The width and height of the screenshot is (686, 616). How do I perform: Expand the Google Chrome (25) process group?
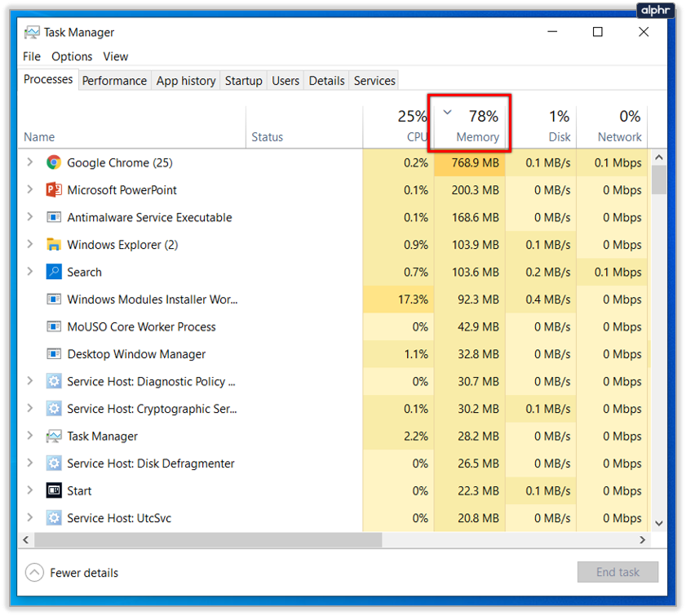pyautogui.click(x=29, y=162)
